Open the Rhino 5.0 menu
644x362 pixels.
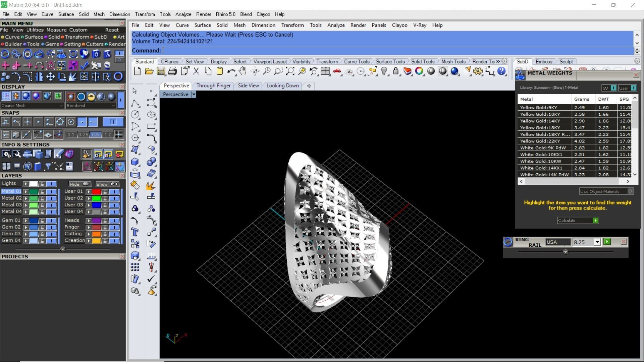pos(225,14)
